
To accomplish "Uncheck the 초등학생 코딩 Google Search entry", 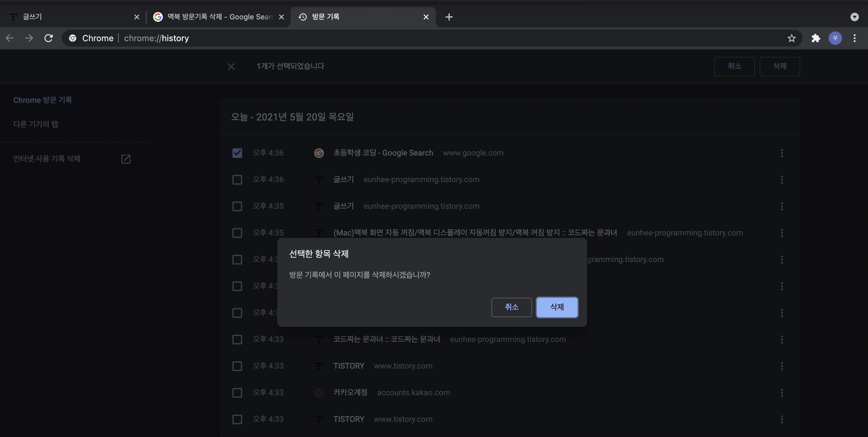I will point(237,153).
